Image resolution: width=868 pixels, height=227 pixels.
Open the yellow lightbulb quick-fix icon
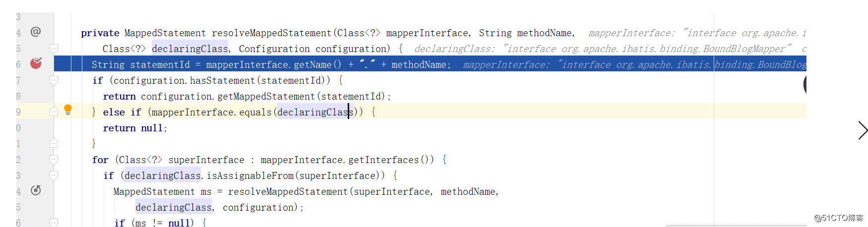click(68, 110)
